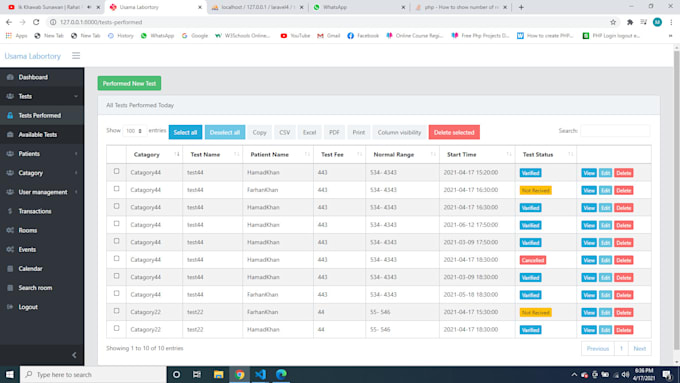Switch to the WhatsApp browser tab

[x=359, y=7]
